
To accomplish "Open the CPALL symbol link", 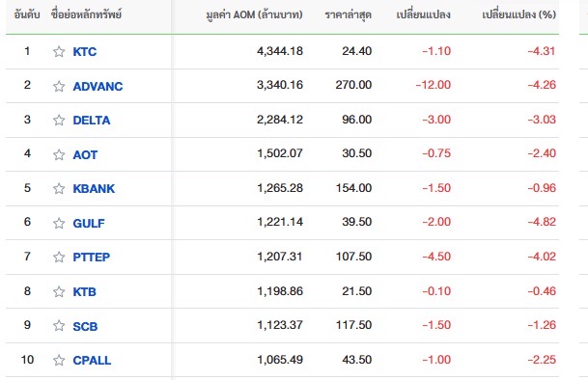I will click(x=92, y=360).
